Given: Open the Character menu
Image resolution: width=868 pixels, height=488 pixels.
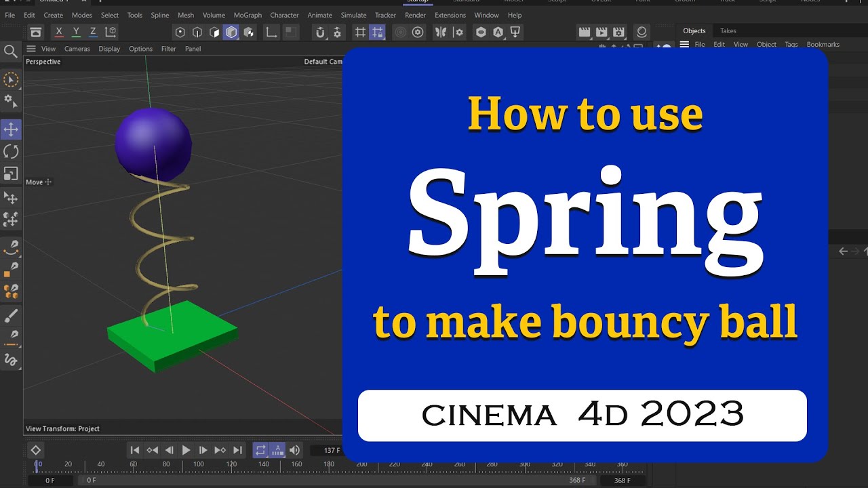Looking at the screenshot, I should tap(284, 15).
